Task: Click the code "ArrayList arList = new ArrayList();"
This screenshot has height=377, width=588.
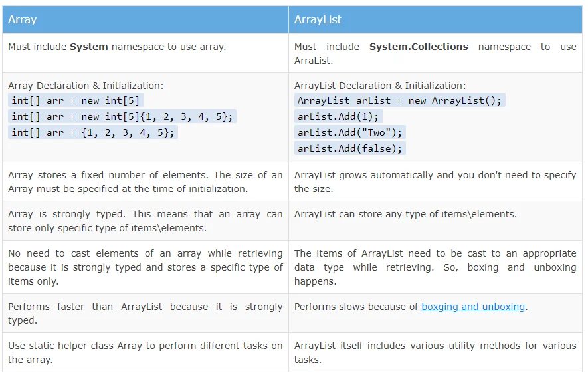Action: tap(400, 100)
